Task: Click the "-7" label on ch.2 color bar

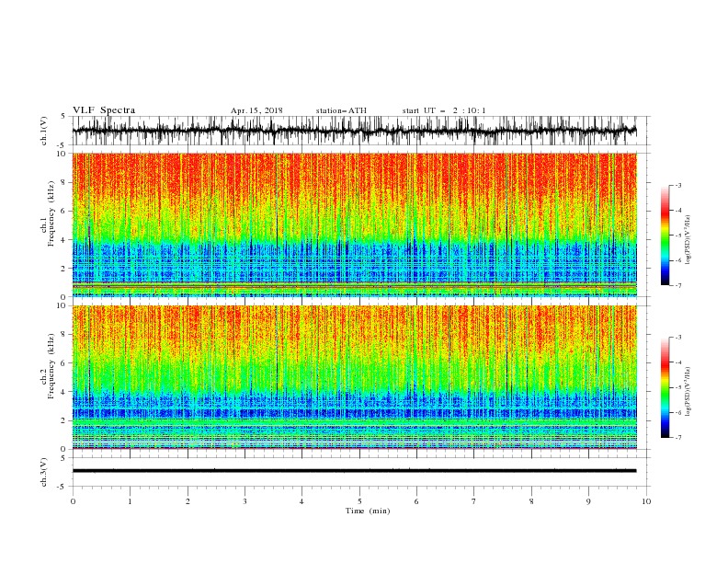Action: (677, 437)
